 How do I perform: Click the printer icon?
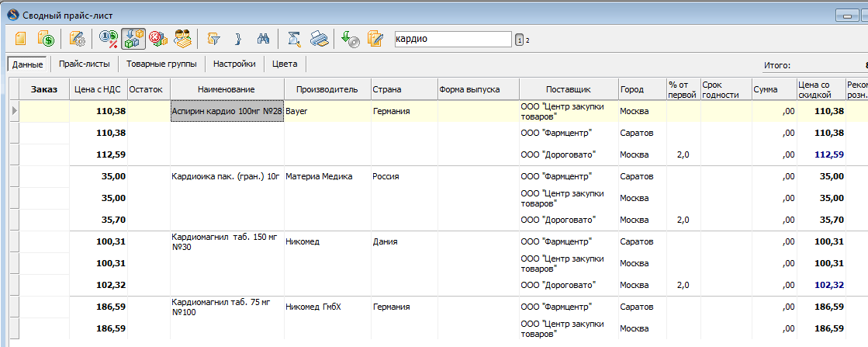point(318,39)
